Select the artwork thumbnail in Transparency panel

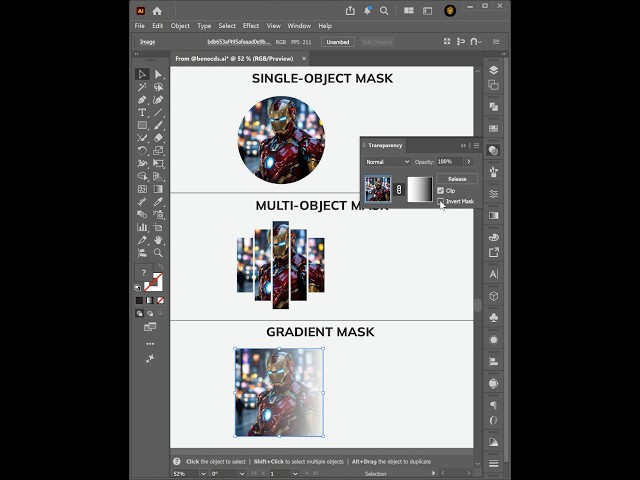coord(378,189)
